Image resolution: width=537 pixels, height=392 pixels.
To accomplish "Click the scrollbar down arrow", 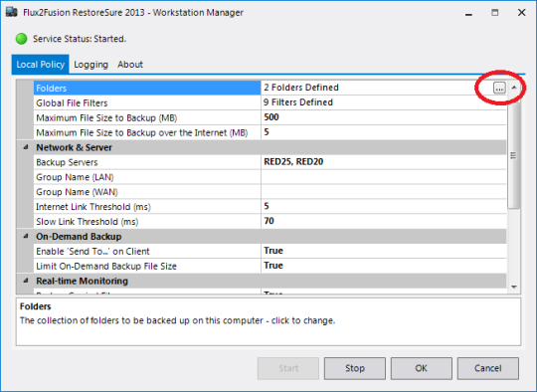I will [x=514, y=288].
